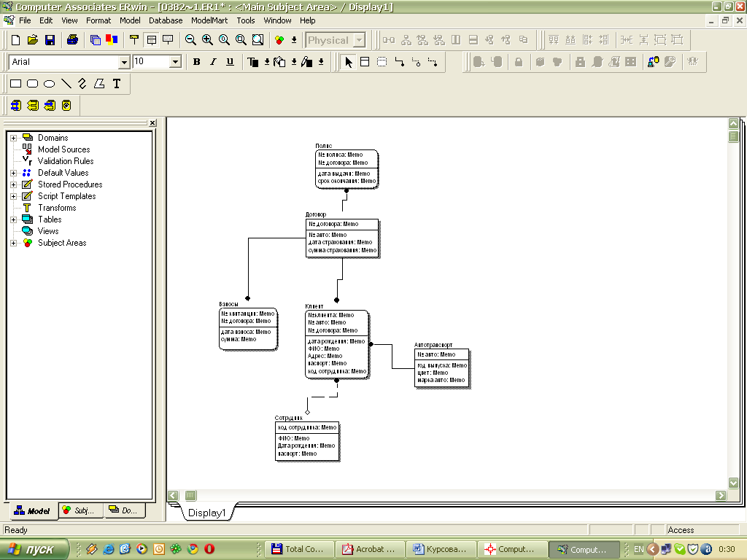This screenshot has width=747, height=560.
Task: Save the model with the floppy icon
Action: (50, 40)
